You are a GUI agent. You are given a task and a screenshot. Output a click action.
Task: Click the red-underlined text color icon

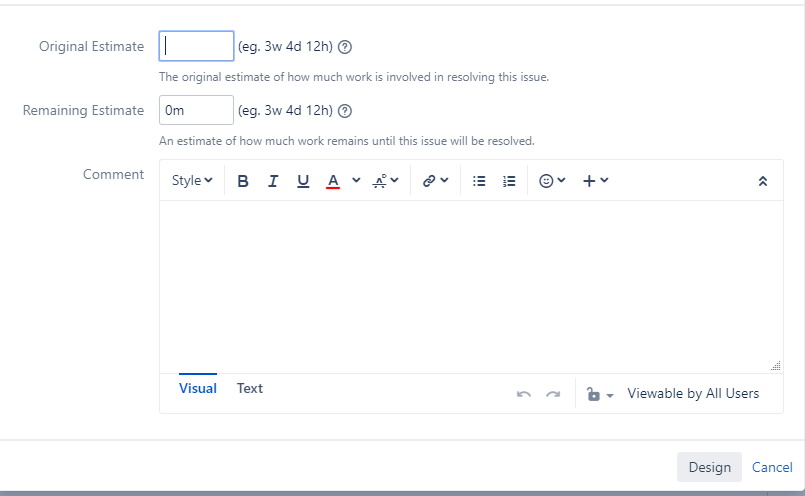tap(333, 181)
